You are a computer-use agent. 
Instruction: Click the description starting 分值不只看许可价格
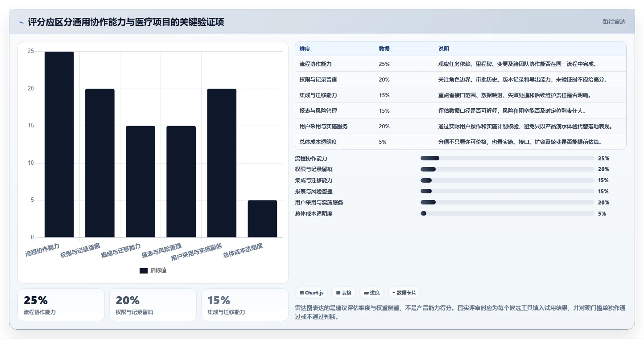click(520, 142)
